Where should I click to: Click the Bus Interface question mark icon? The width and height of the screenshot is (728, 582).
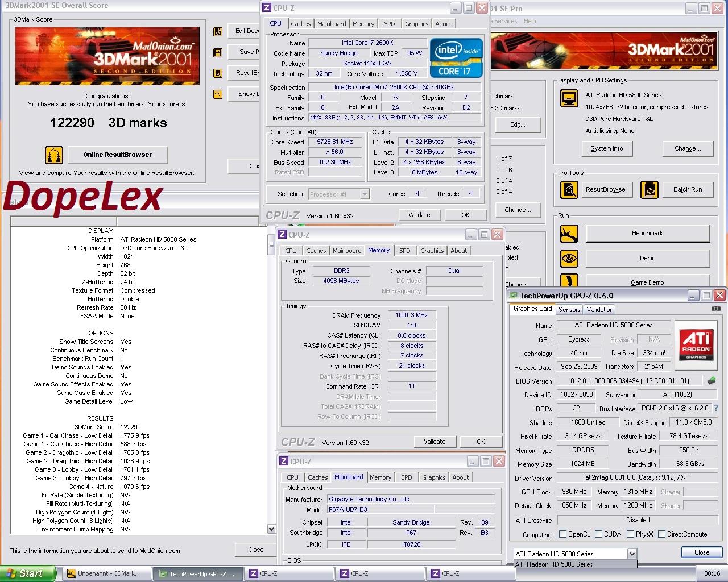click(x=716, y=408)
